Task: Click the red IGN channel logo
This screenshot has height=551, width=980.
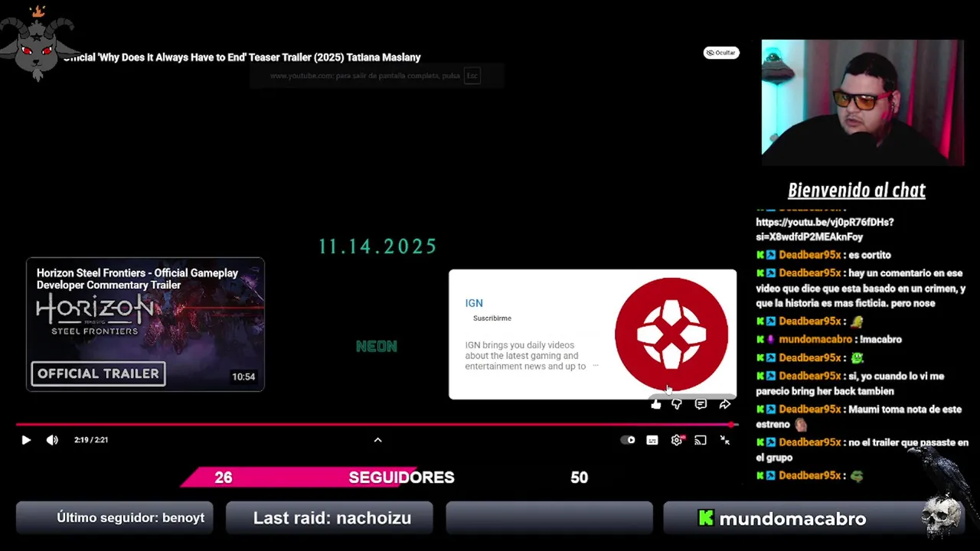Action: point(671,334)
